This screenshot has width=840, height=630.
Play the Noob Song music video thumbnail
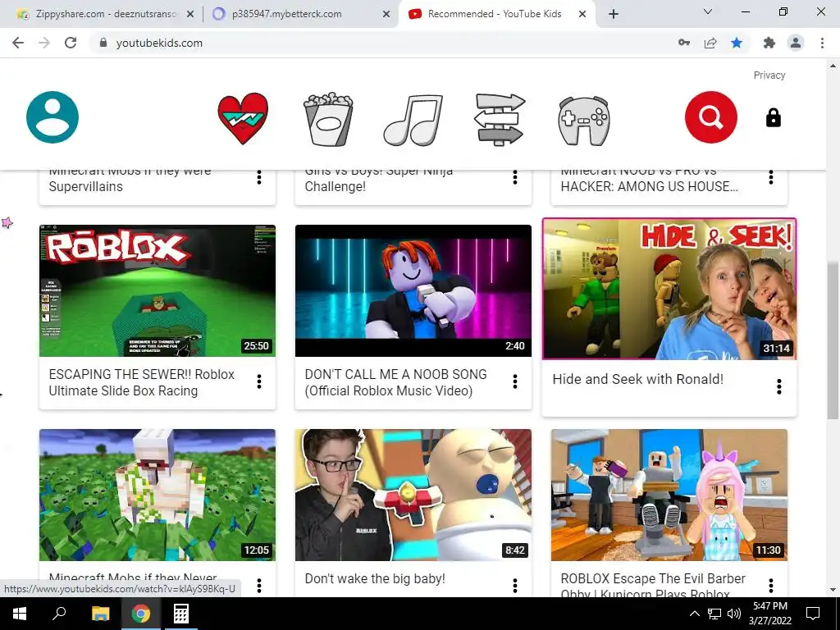point(413,291)
